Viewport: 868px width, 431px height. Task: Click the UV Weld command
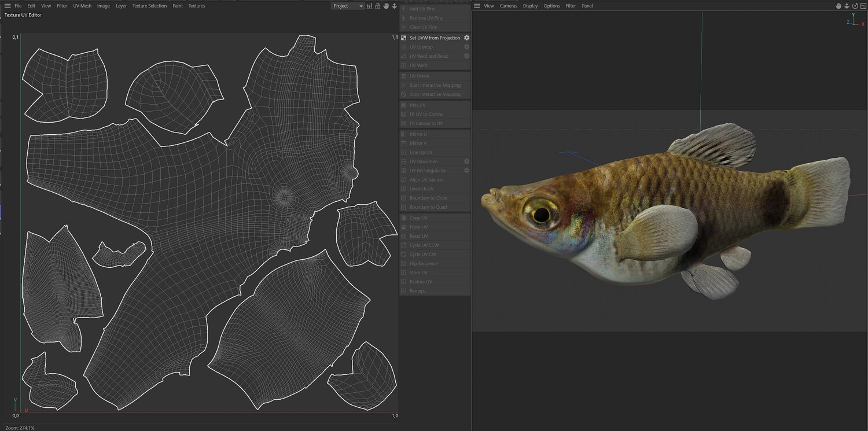coord(435,65)
